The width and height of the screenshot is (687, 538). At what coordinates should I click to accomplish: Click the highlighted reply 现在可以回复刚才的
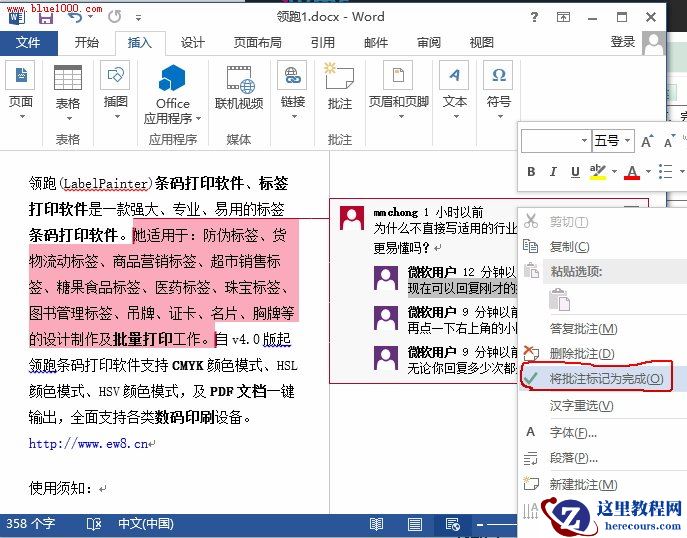click(x=462, y=288)
